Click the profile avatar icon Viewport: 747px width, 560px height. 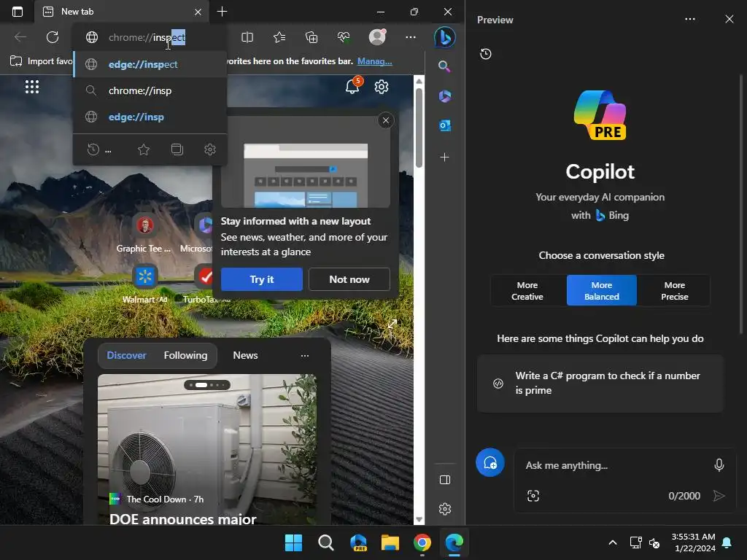pos(377,36)
